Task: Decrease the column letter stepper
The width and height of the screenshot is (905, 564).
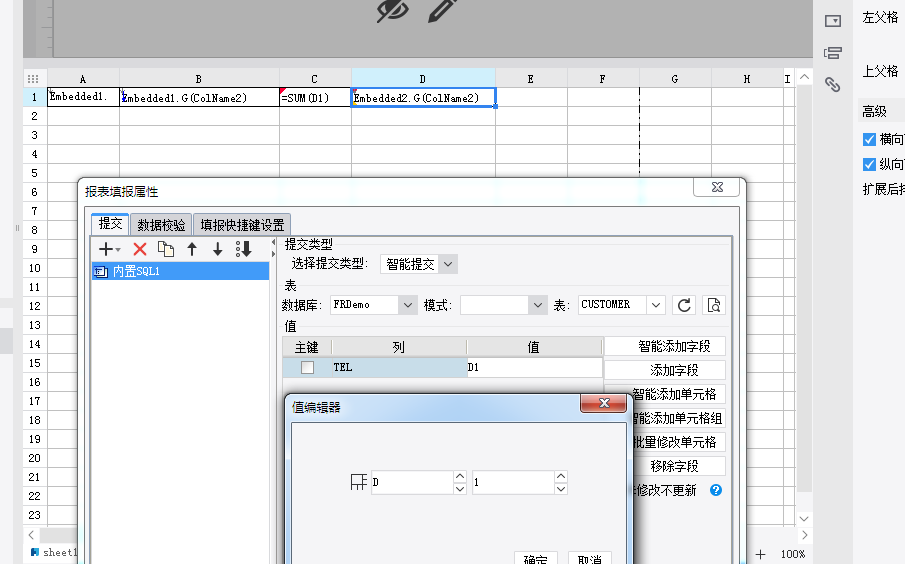Action: [x=460, y=488]
